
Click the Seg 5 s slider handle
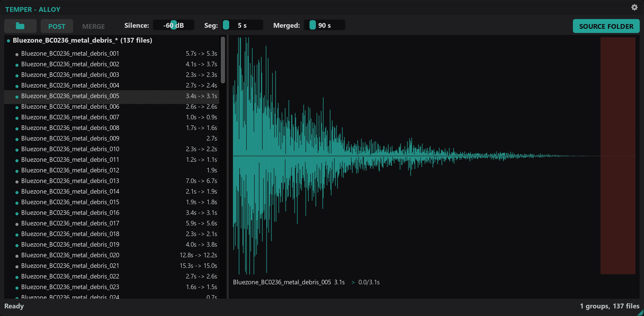click(x=226, y=25)
